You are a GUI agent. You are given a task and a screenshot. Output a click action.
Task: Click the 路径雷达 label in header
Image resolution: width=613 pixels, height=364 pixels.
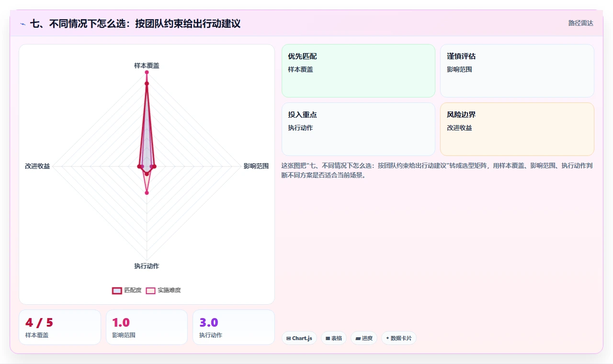(x=581, y=23)
